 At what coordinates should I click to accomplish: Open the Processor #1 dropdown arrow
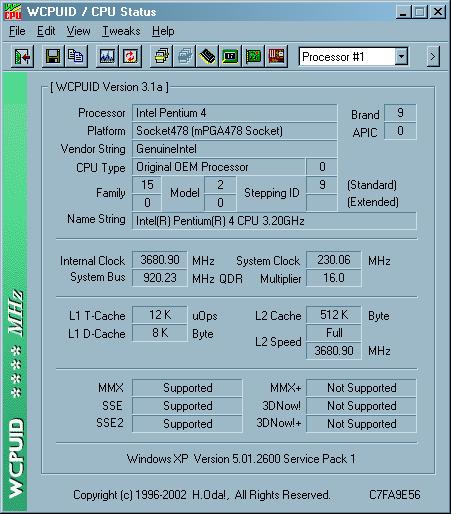click(x=401, y=57)
